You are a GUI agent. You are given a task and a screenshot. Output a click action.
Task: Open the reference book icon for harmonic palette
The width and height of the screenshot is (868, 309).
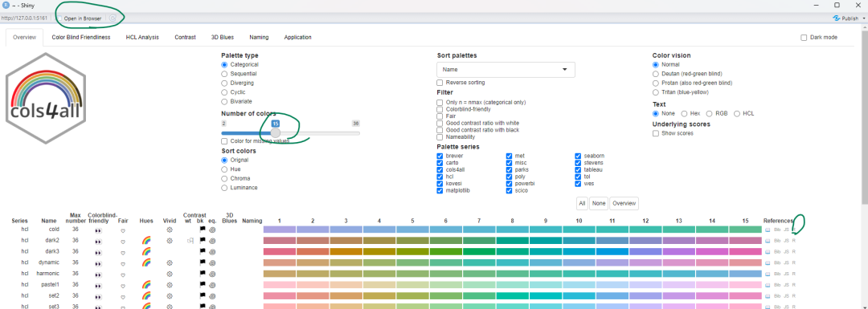[x=768, y=274]
